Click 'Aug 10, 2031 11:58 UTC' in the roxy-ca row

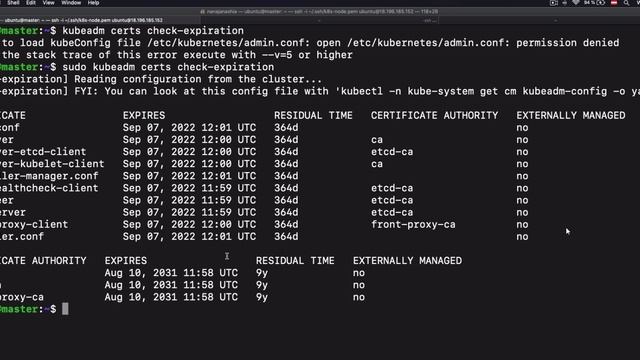171,297
